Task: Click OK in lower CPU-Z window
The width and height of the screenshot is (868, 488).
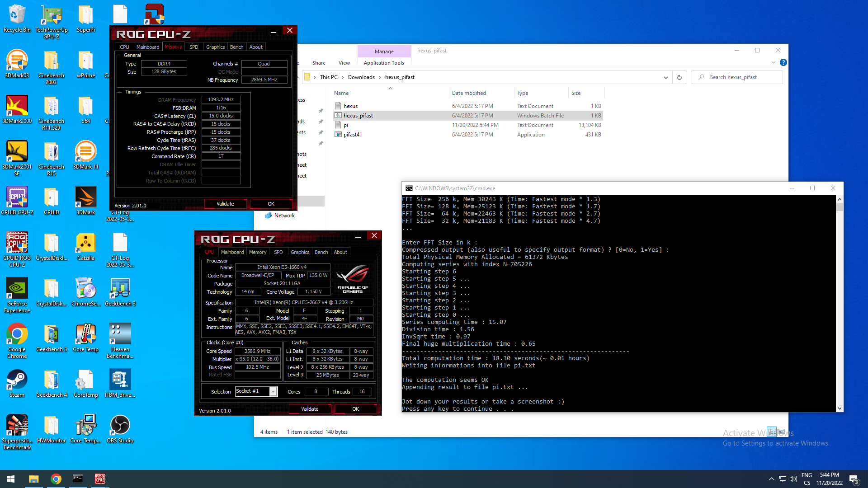Action: click(x=355, y=409)
